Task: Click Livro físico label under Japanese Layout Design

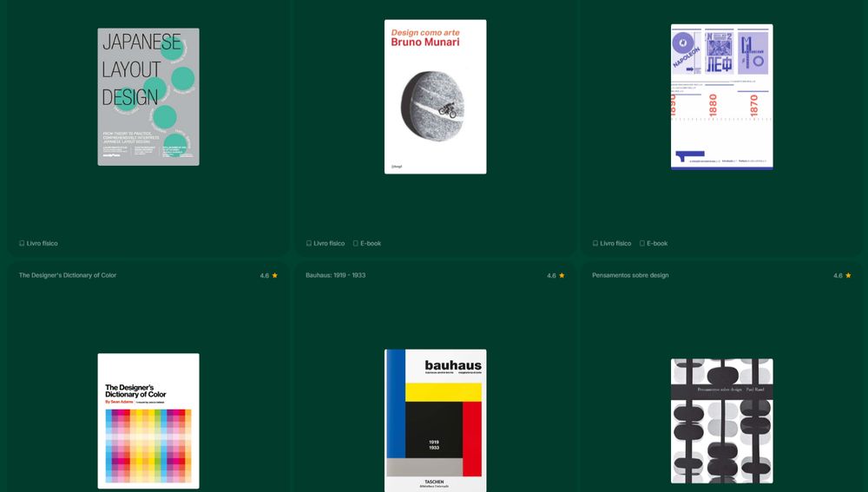Action: tap(42, 243)
